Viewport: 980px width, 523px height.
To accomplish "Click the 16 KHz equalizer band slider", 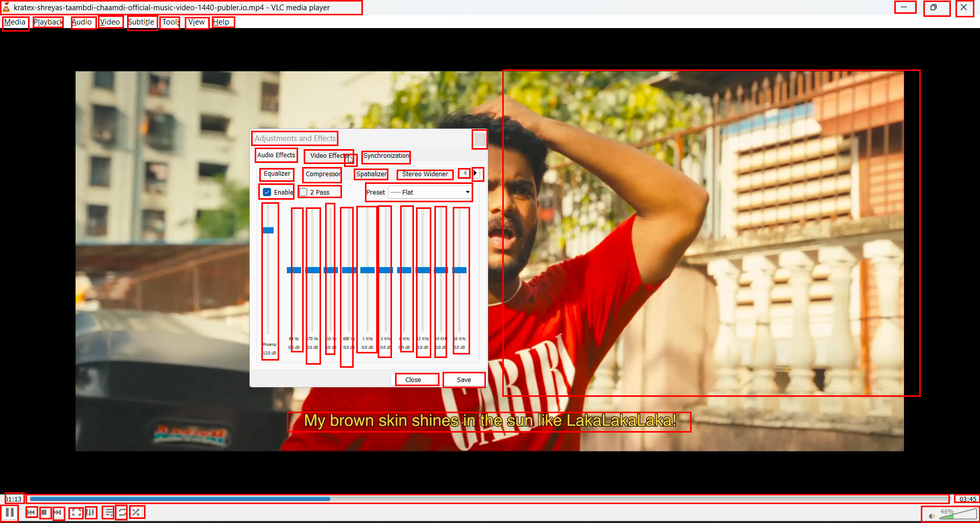I will 460,270.
